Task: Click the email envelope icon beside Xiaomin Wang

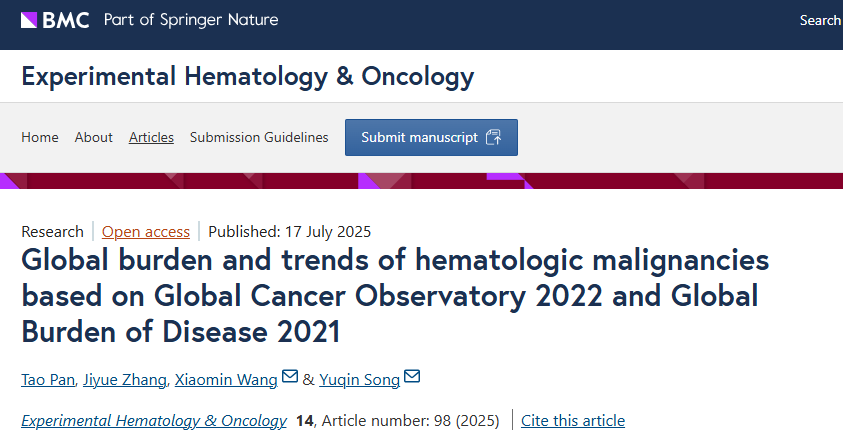Action: click(x=290, y=377)
